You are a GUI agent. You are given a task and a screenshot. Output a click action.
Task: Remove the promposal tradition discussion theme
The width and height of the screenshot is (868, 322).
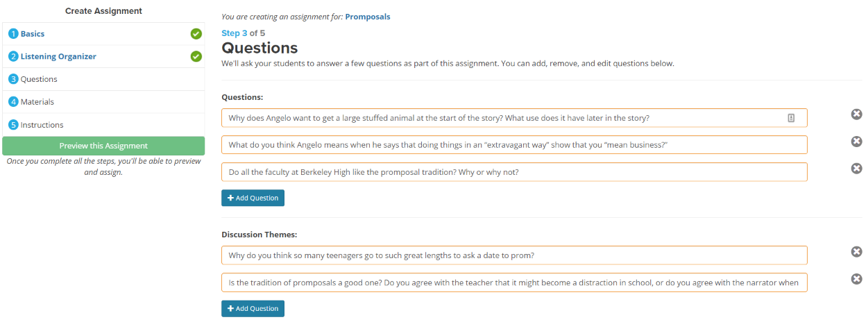point(856,279)
